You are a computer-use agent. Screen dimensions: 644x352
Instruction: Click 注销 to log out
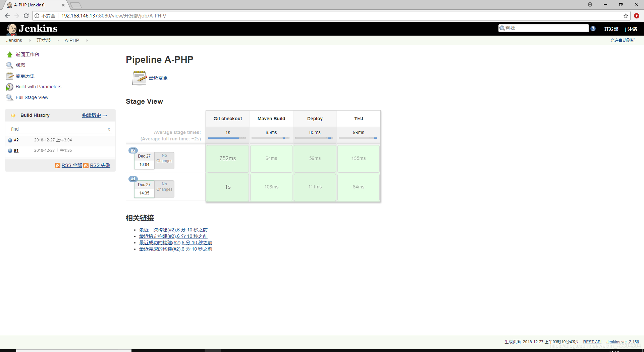(632, 29)
